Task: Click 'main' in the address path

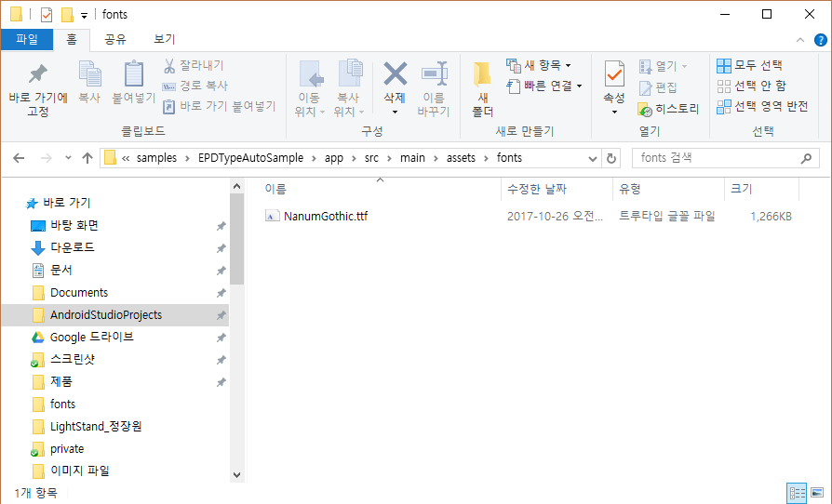Action: (x=412, y=158)
